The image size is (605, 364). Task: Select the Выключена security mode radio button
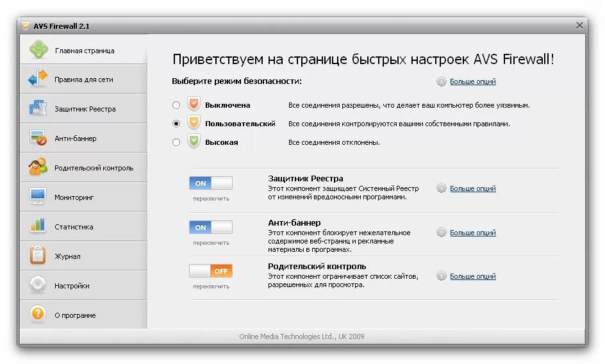tap(176, 105)
